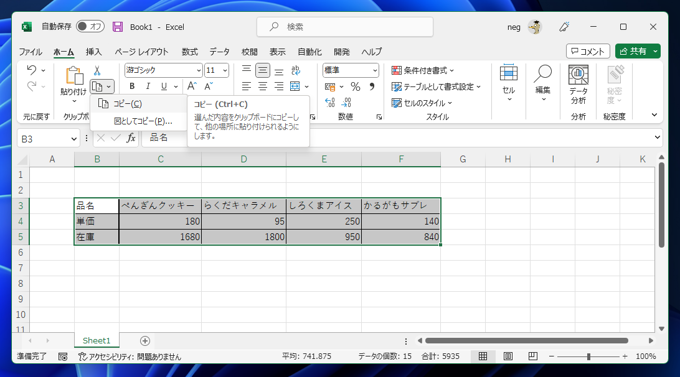Screen dimensions: 680x377
Task: Click the Paste clipboard icon
Action: 74,76
